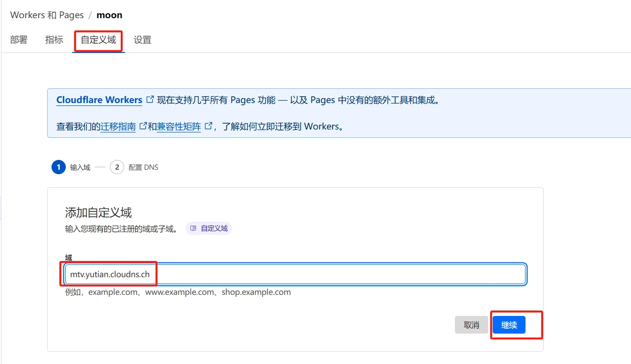Click the 配置 DNS step label
The height and width of the screenshot is (364, 631).
click(143, 167)
